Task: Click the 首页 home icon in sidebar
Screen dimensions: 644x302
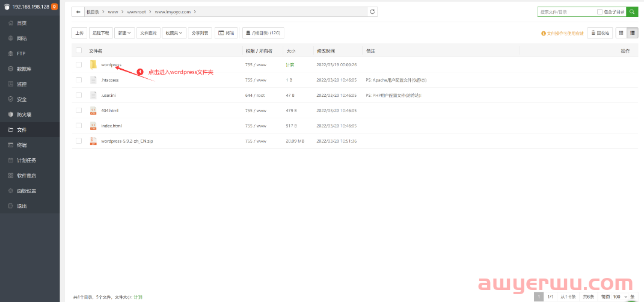Action: [x=11, y=23]
